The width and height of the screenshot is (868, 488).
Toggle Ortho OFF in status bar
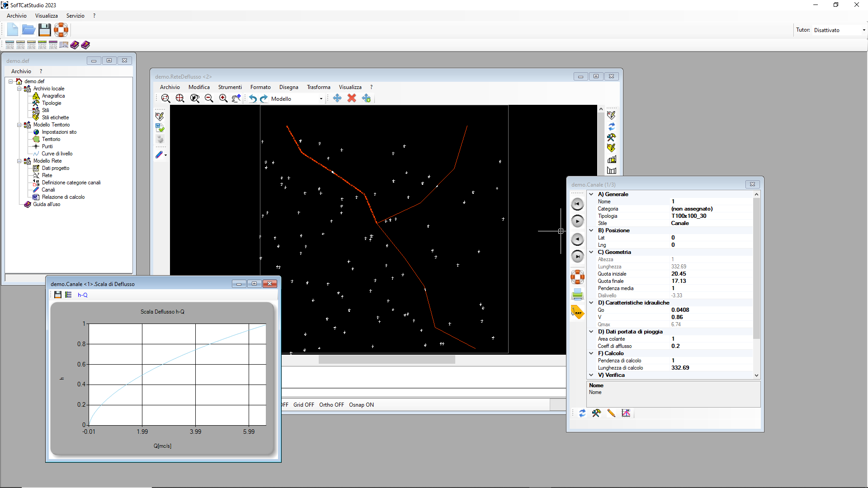[331, 405]
